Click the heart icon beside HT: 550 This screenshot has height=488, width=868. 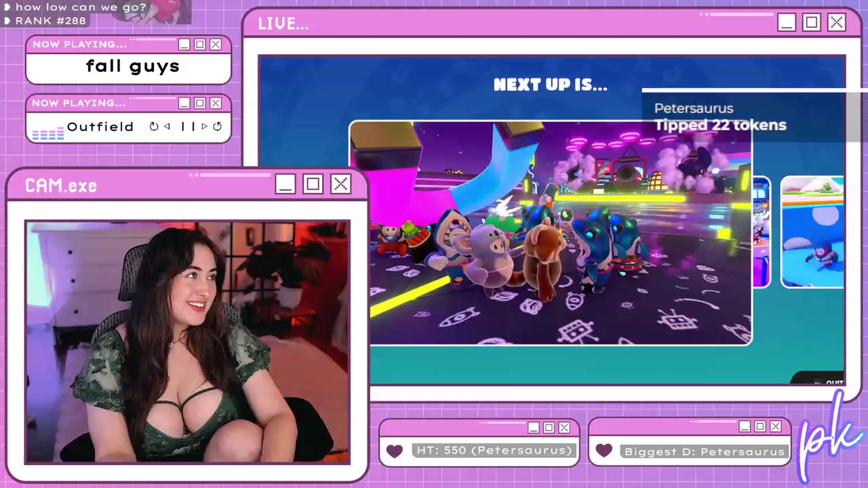[x=395, y=451]
